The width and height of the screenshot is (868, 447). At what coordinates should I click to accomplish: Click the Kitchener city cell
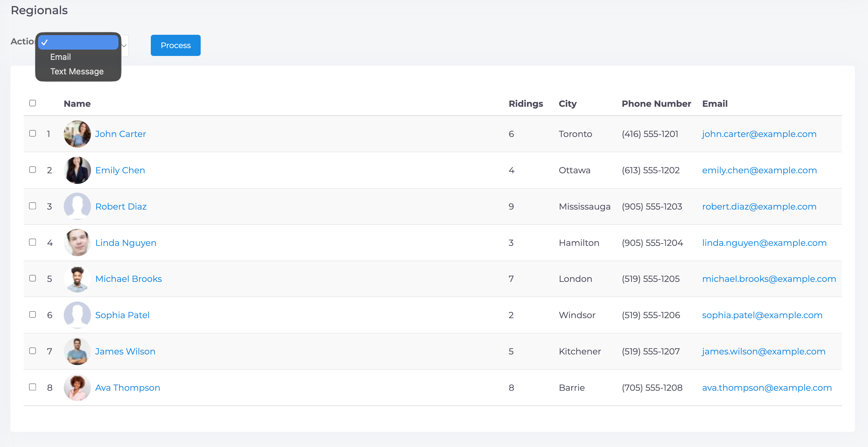point(580,351)
